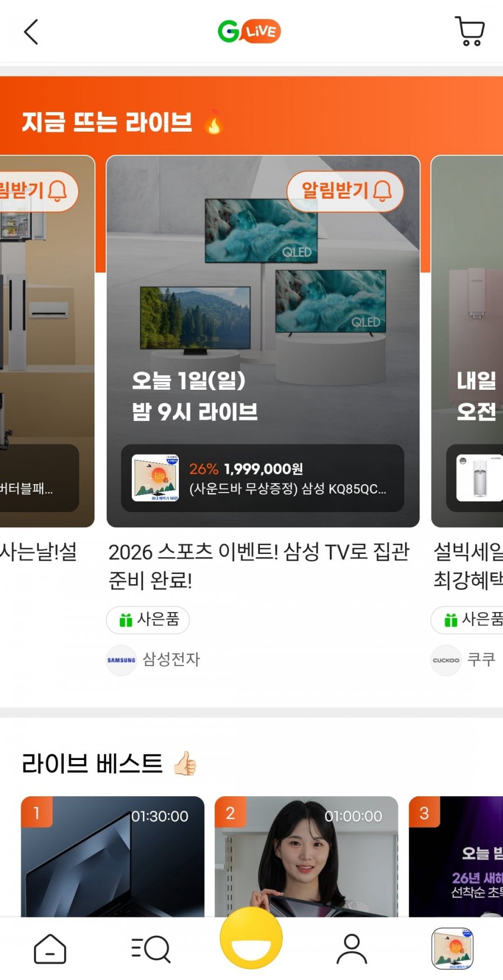Viewport: 503px width, 980px height.
Task: Open rank 3 live video thumbnail
Action: (x=456, y=857)
